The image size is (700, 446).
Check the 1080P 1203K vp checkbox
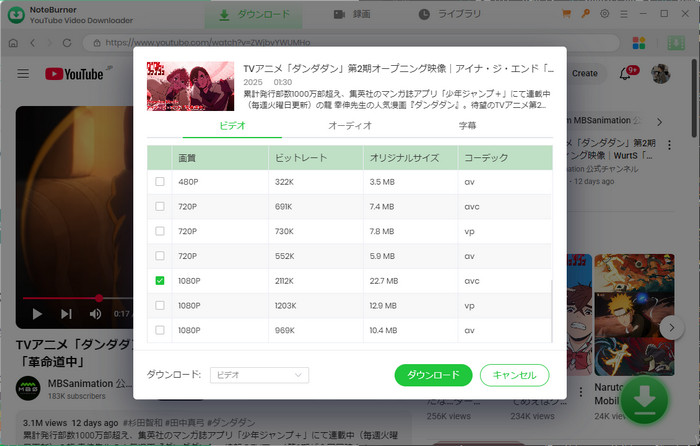(159, 305)
